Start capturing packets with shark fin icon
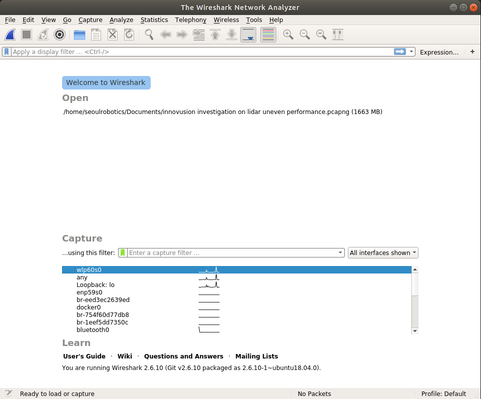 coord(10,35)
